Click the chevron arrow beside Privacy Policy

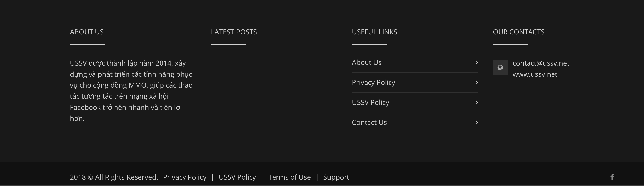tap(477, 83)
